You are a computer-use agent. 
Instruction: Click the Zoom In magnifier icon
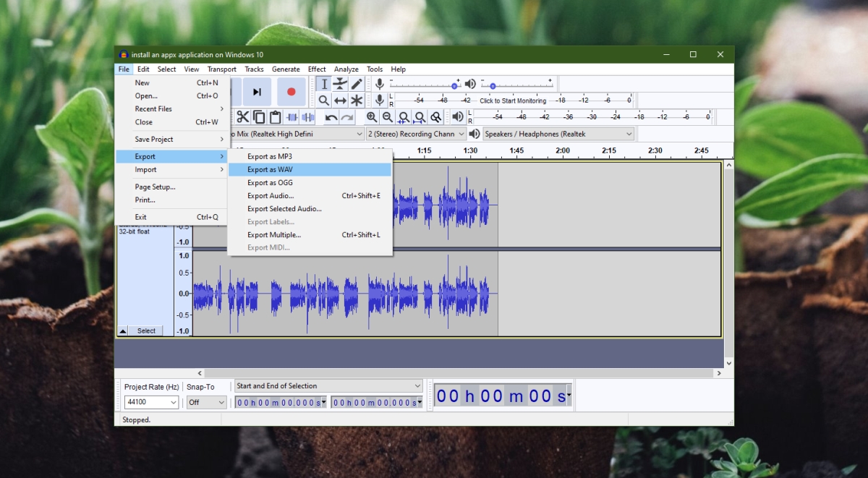[x=372, y=117]
